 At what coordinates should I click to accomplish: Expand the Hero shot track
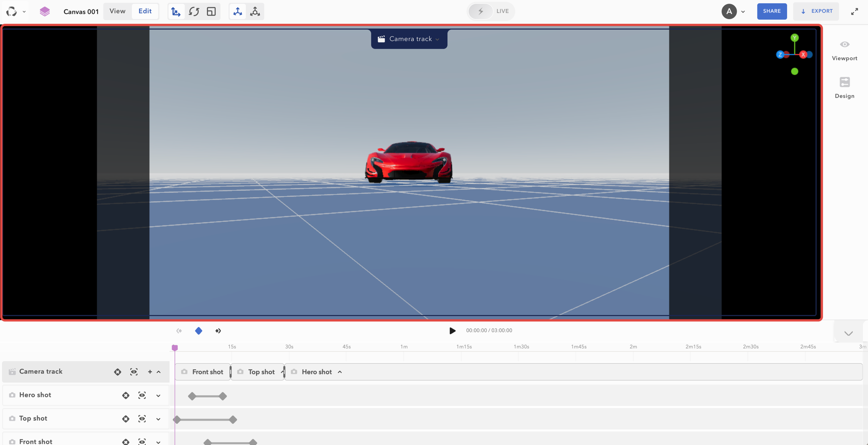(158, 395)
